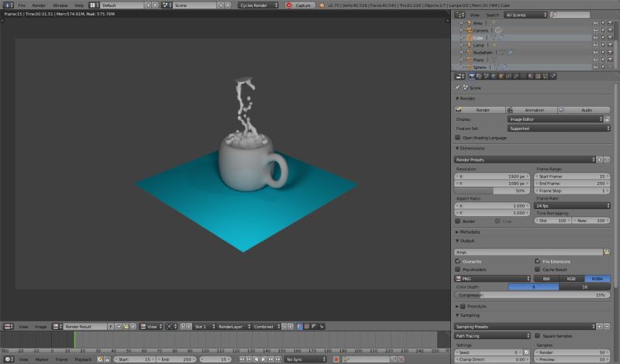Select the Texture properties tab icon

(x=538, y=76)
